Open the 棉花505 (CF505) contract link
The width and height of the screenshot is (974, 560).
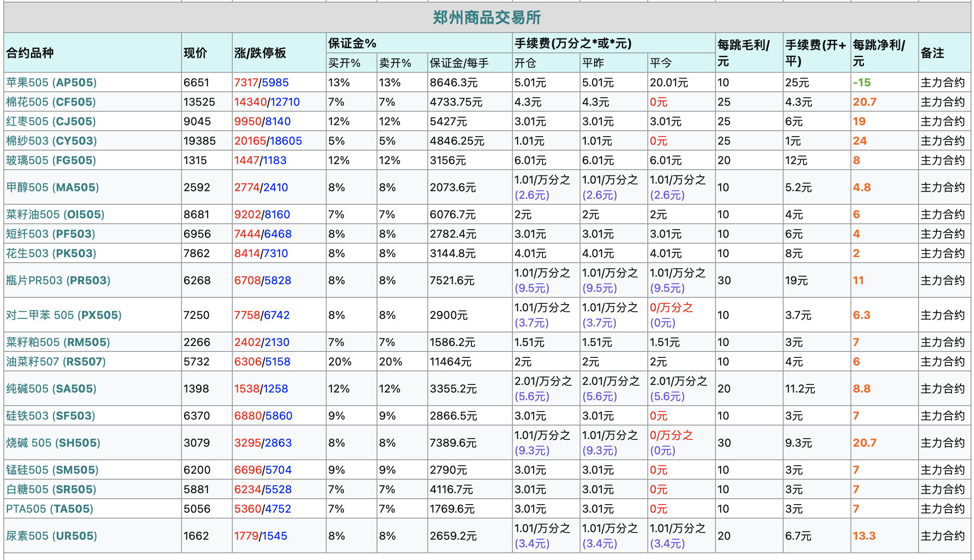tap(51, 102)
